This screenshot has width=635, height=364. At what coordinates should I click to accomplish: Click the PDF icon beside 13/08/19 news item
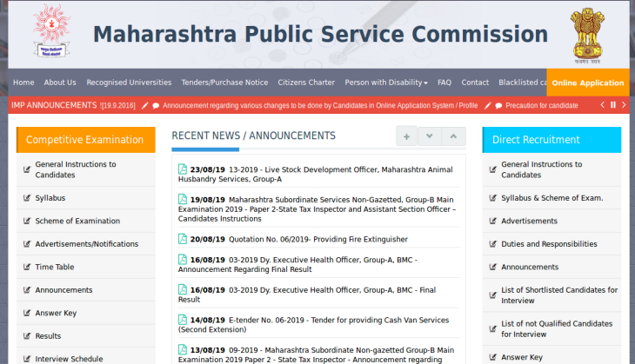click(183, 349)
